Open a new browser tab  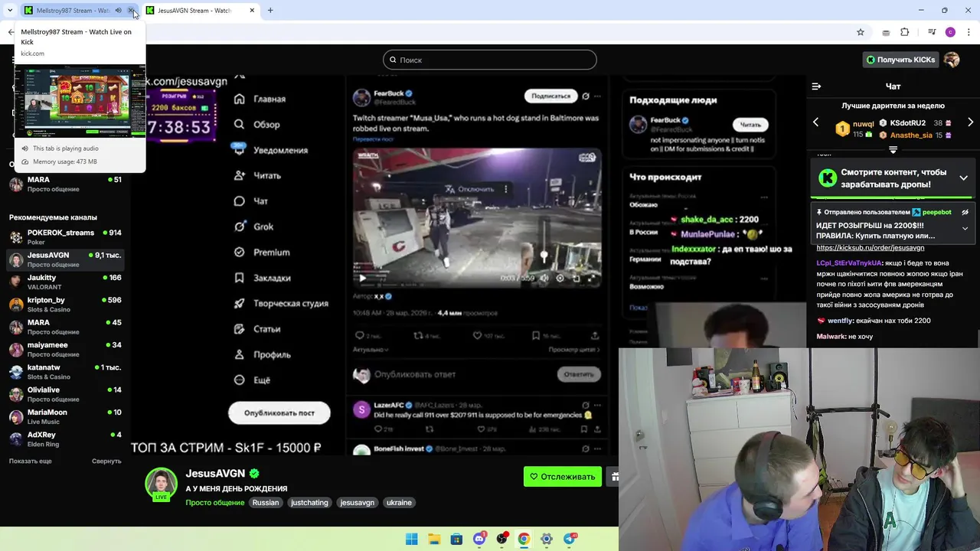pos(270,10)
